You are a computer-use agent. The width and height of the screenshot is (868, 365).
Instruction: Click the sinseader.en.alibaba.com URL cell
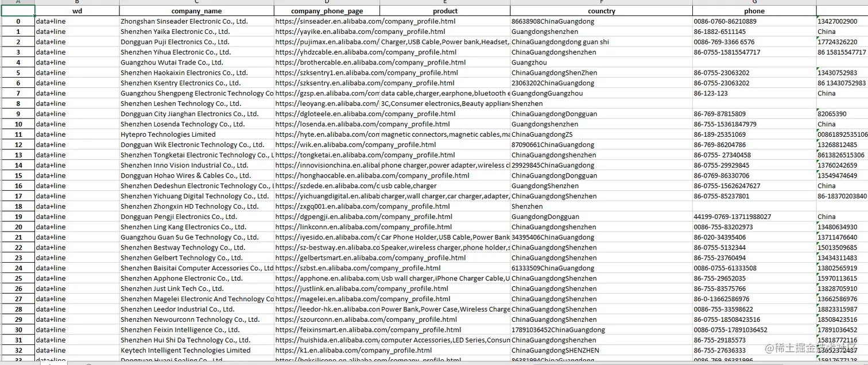point(327,21)
